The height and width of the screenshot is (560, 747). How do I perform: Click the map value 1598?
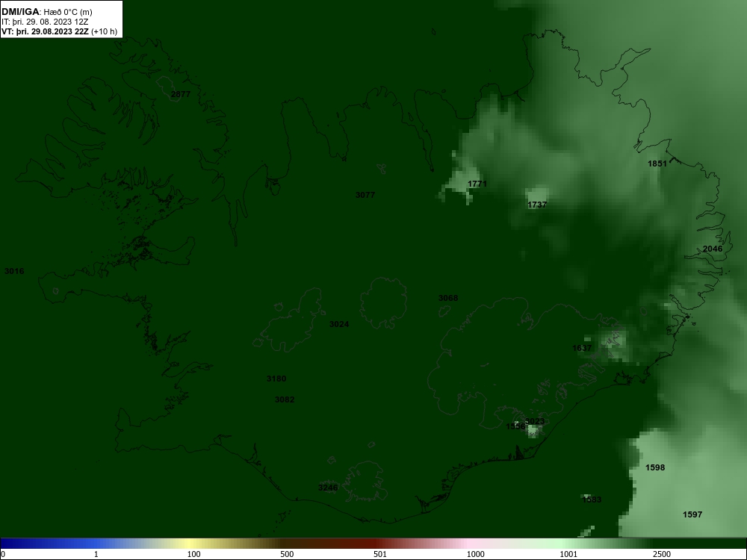point(655,467)
